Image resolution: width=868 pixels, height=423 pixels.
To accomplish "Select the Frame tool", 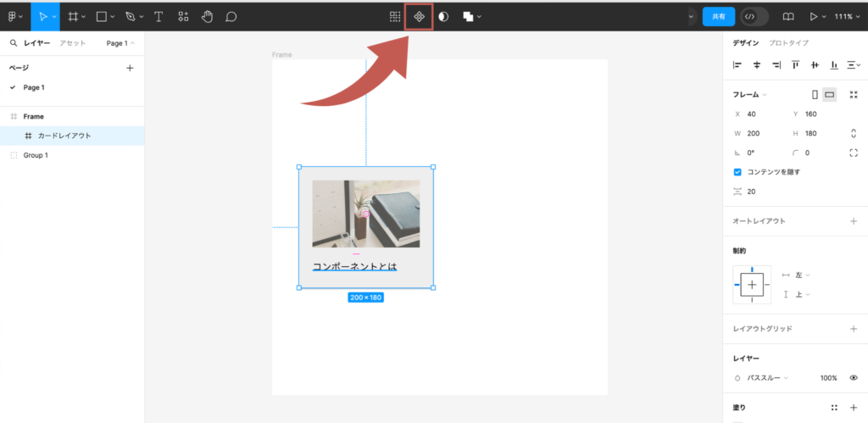I will click(x=73, y=17).
